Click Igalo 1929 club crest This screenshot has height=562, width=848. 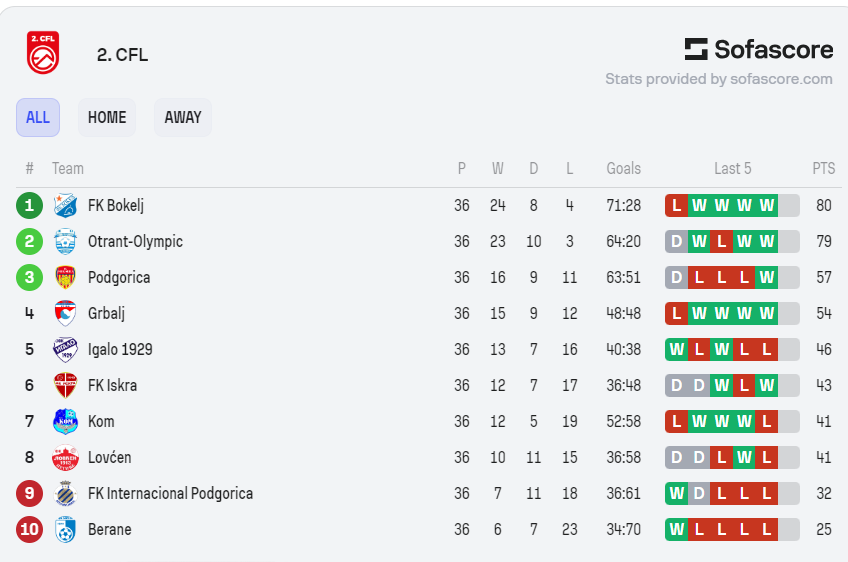pos(65,349)
